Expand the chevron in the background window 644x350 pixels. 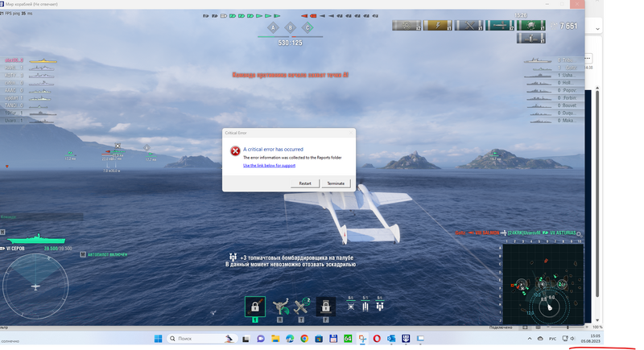coord(597,29)
